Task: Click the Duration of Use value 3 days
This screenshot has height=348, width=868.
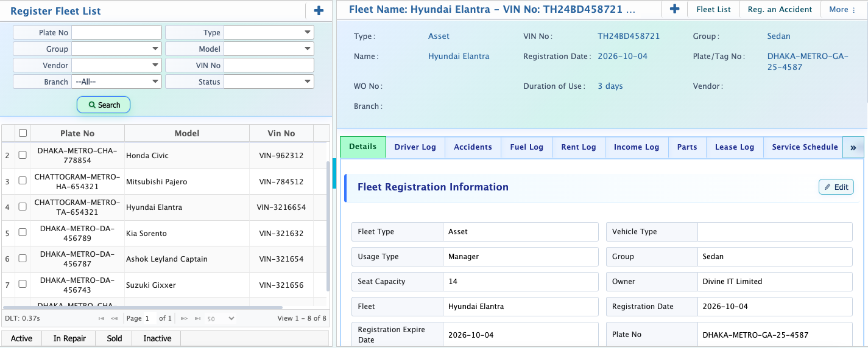Action: pos(610,86)
